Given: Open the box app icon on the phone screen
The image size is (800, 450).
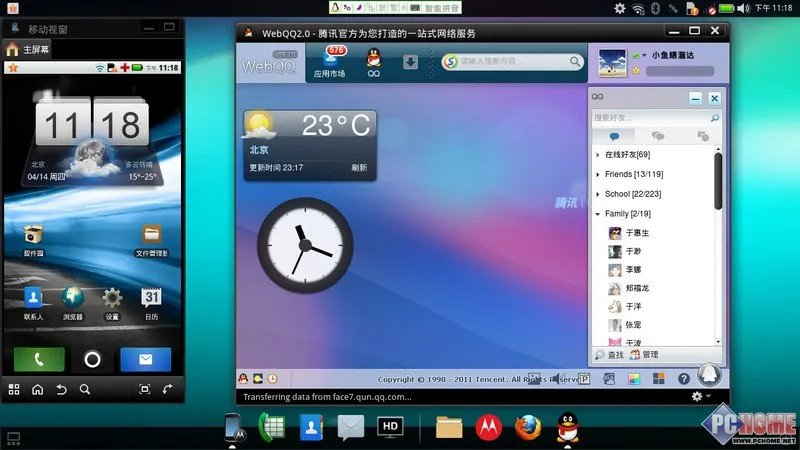Looking at the screenshot, I should tap(34, 240).
